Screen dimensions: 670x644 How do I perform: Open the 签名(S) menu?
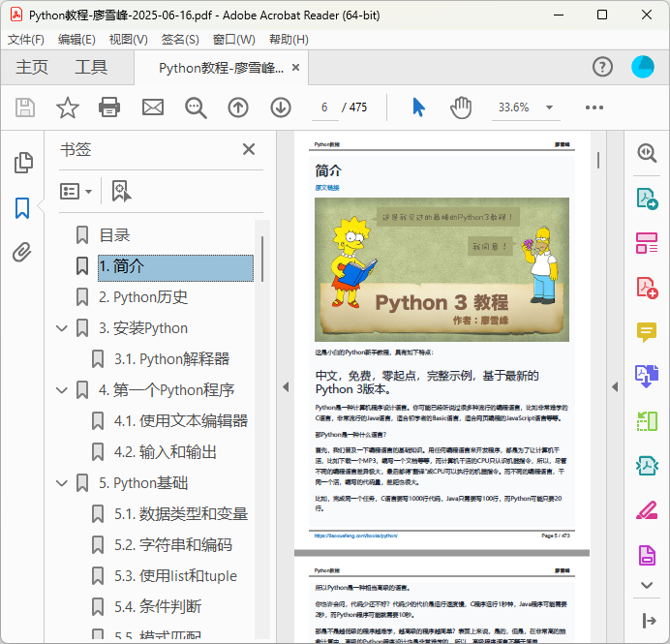(x=180, y=40)
